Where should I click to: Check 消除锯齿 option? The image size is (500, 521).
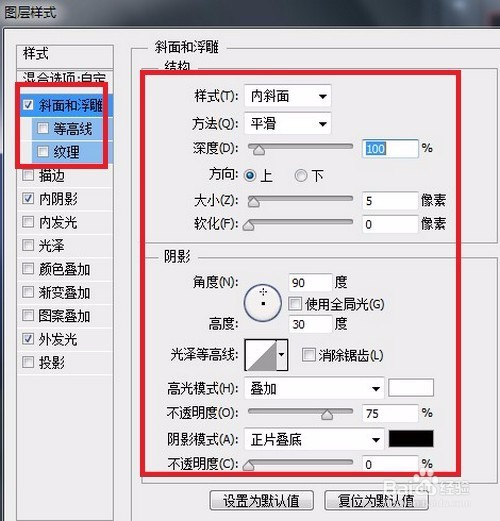point(308,355)
